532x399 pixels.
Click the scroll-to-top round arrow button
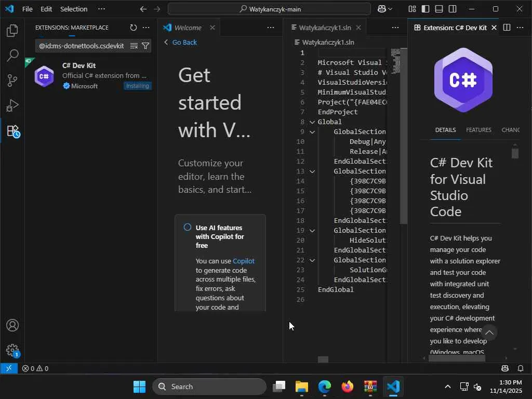(489, 332)
